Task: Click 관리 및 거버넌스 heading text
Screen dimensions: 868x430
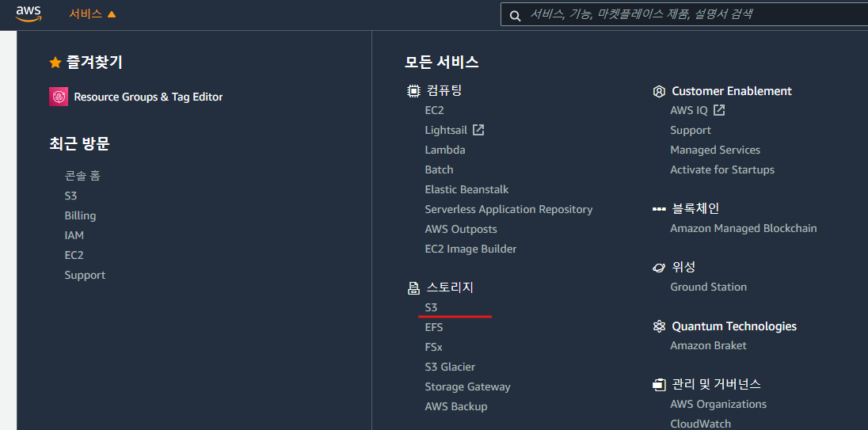Action: tap(716, 384)
